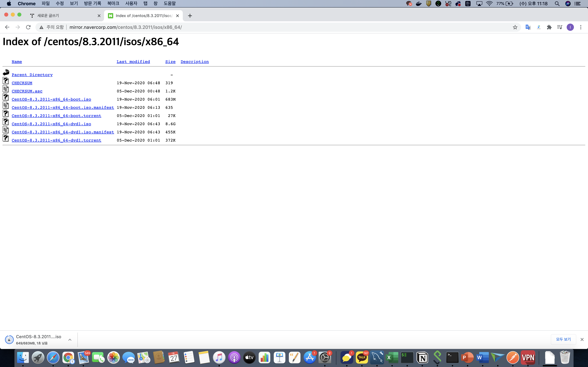Sort listing by Last modified header
This screenshot has width=588, height=367.
tap(133, 62)
